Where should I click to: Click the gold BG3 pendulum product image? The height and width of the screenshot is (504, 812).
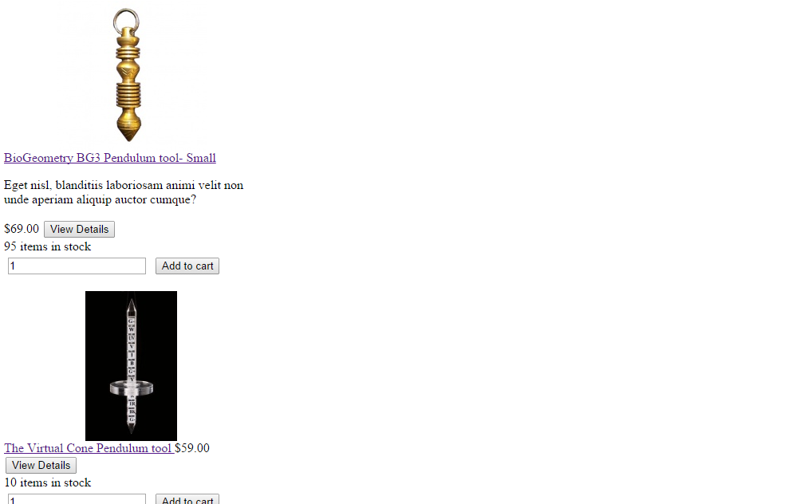(x=128, y=75)
